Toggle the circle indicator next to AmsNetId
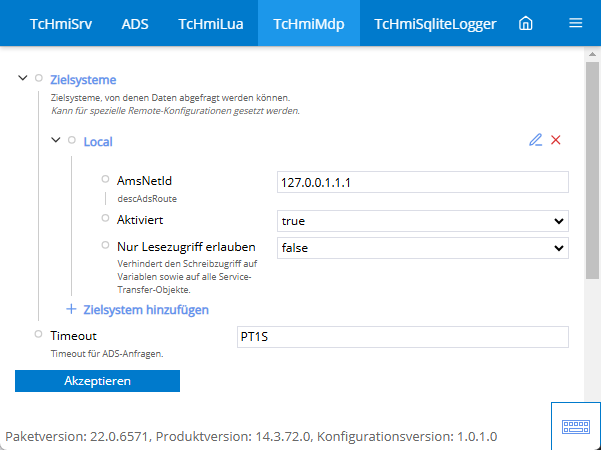Screen dimensions: 601x450 [105, 180]
